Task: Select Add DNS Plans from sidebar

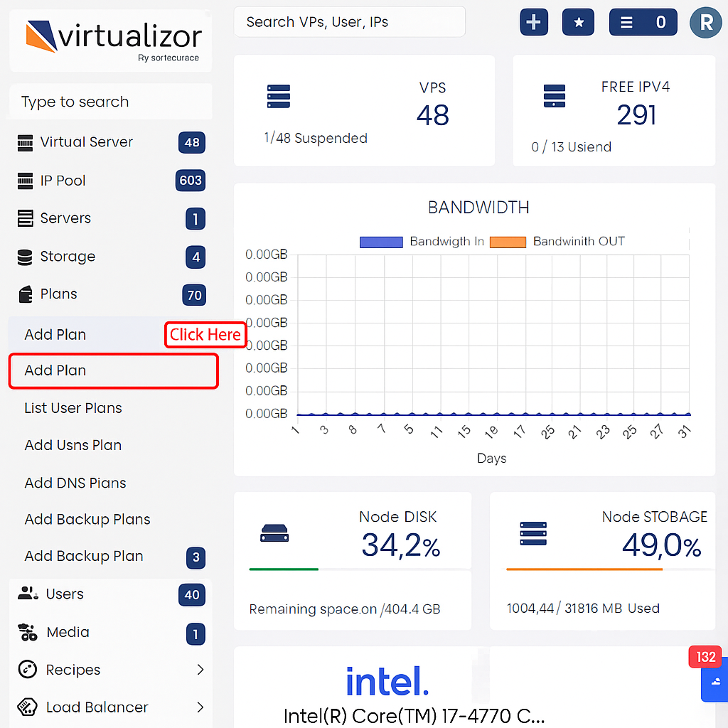Action: tap(75, 483)
